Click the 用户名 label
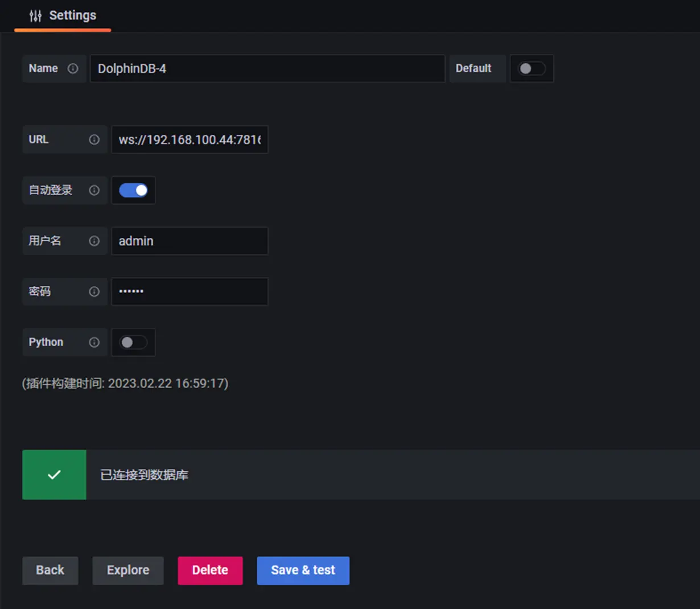Image resolution: width=700 pixels, height=609 pixels. click(45, 241)
